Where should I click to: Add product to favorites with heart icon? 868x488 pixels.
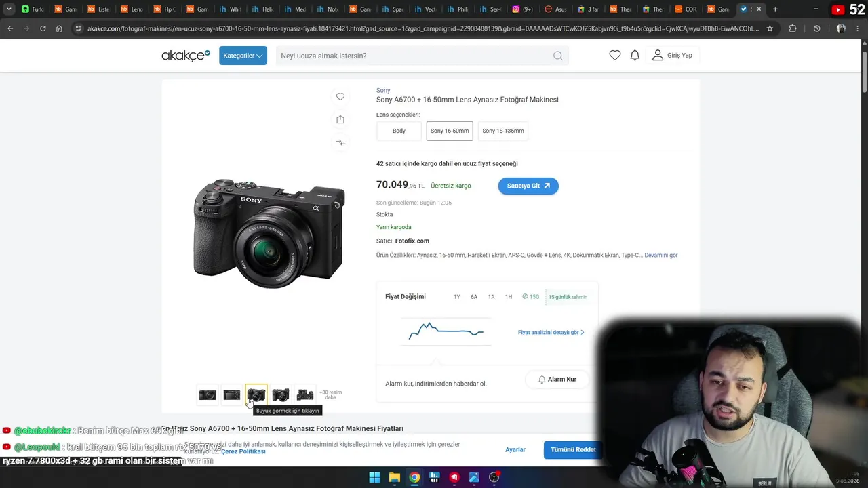[340, 97]
